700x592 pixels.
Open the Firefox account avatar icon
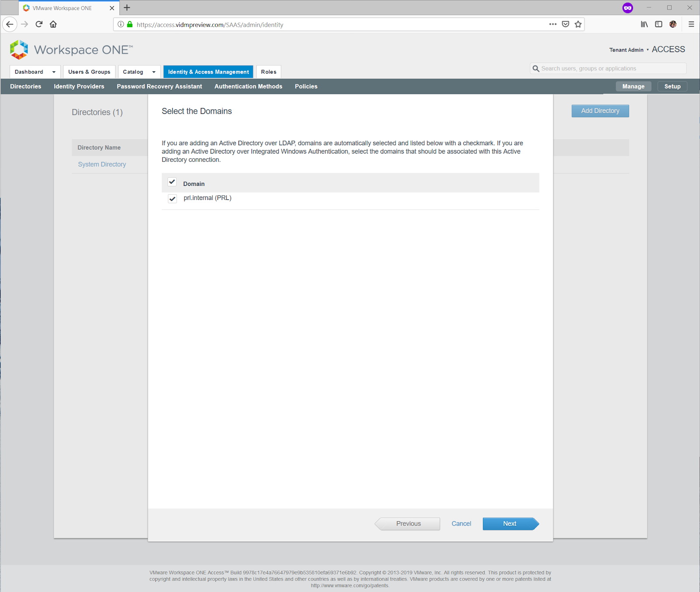pyautogui.click(x=673, y=25)
